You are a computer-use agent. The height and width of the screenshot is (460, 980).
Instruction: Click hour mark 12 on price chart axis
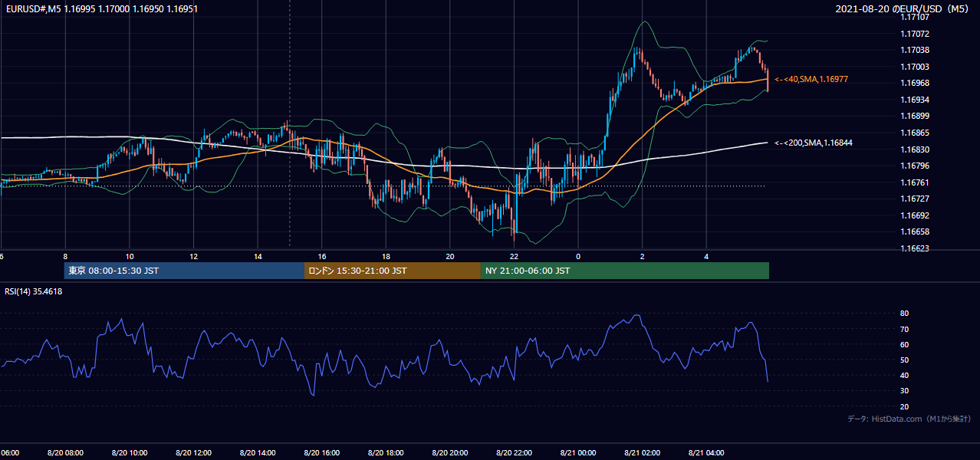pos(193,257)
